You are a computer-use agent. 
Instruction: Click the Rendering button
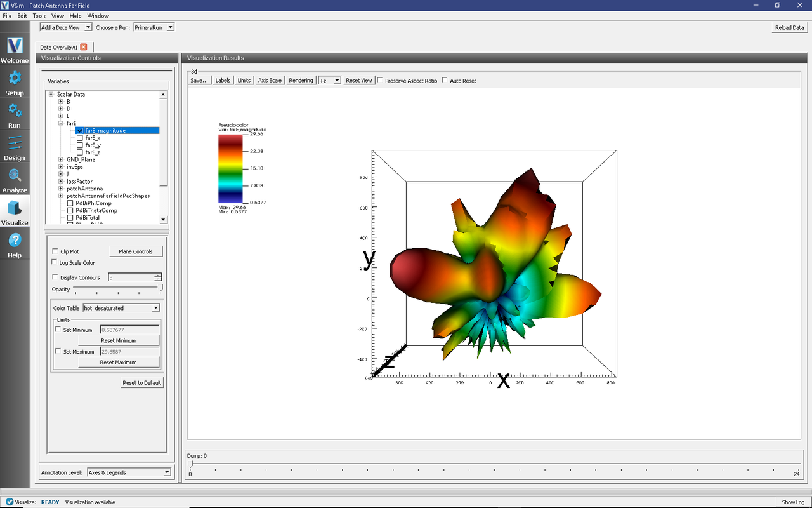pyautogui.click(x=301, y=81)
